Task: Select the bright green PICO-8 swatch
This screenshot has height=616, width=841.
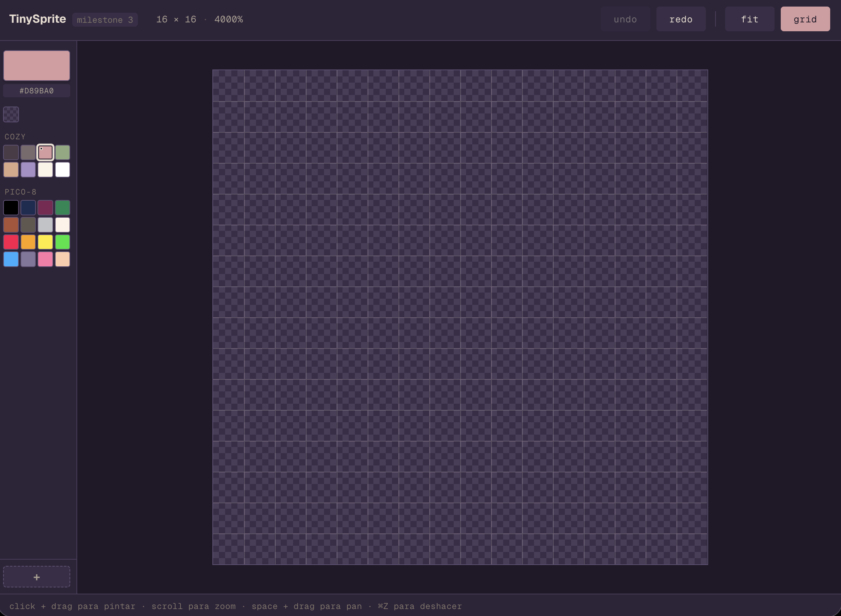Action: pyautogui.click(x=63, y=242)
